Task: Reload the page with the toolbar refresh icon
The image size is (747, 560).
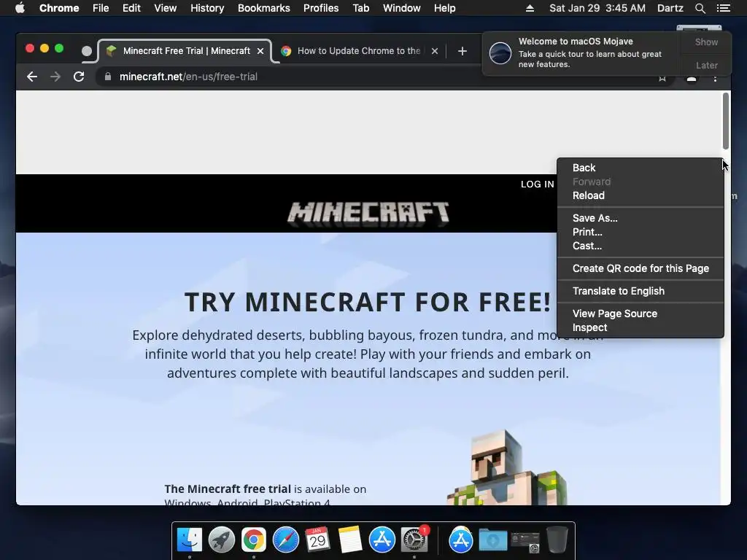Action: tap(79, 77)
